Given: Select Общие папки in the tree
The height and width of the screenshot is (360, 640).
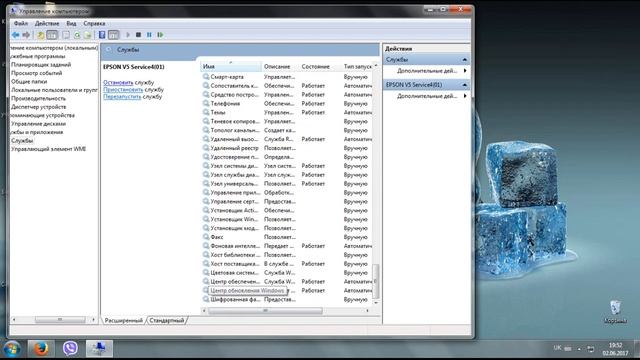Looking at the screenshot, I should tap(29, 82).
